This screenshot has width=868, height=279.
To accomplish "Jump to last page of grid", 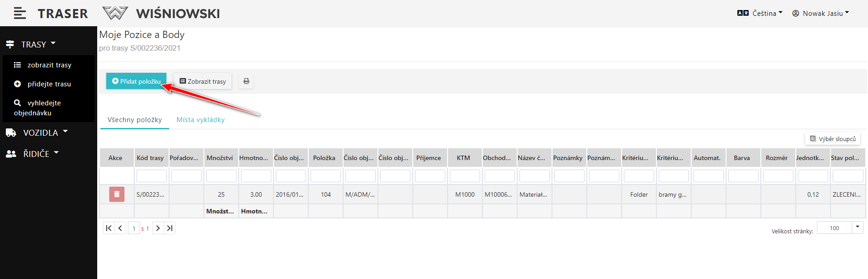I will click(170, 228).
